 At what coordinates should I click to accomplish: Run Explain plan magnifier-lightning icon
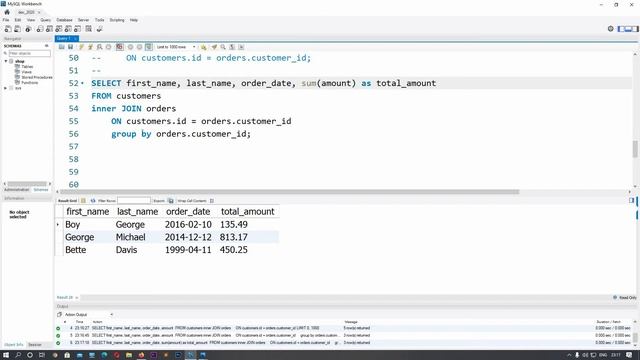coord(99,47)
